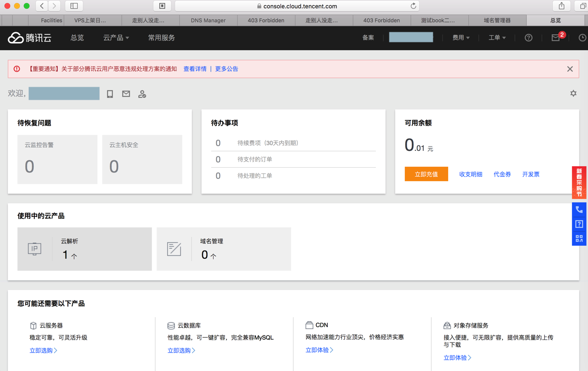The image size is (588, 371).
Task: Expand the 工单 dropdown menu
Action: point(497,38)
